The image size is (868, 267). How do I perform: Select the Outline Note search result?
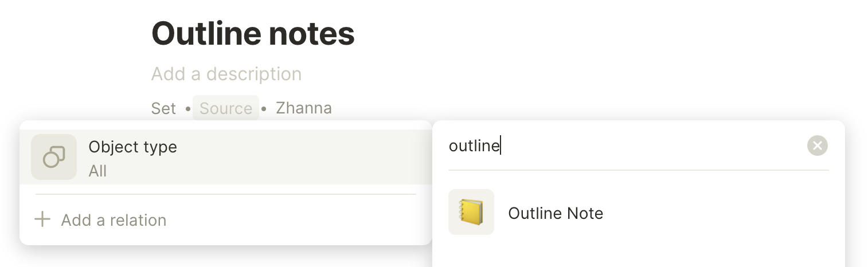[639, 212]
